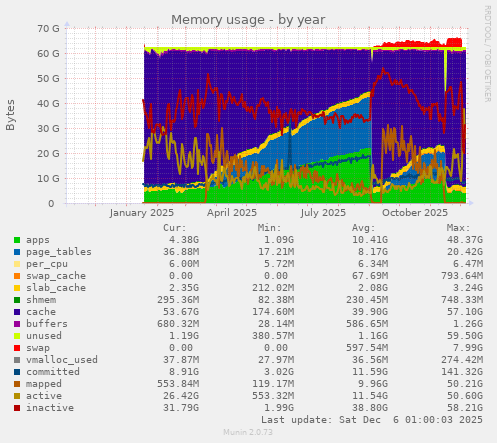
Task: Click the inactive average value 38.80G
Action: [x=370, y=408]
